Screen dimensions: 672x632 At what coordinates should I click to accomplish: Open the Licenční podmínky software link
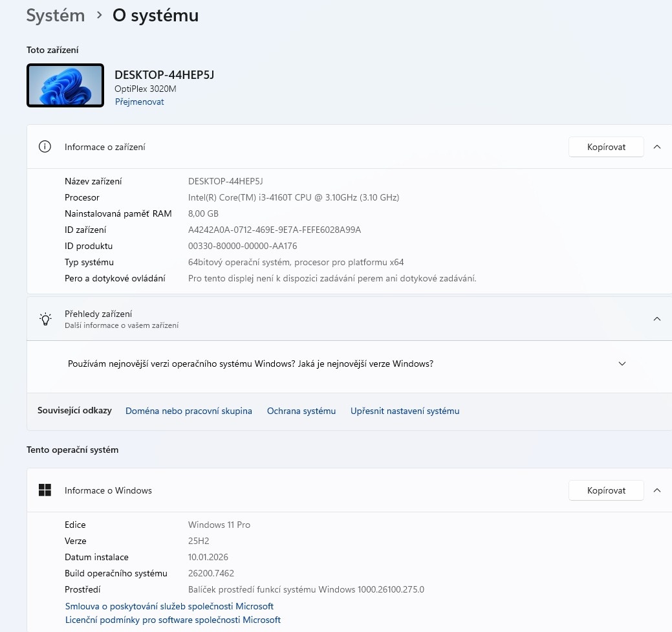point(173,620)
